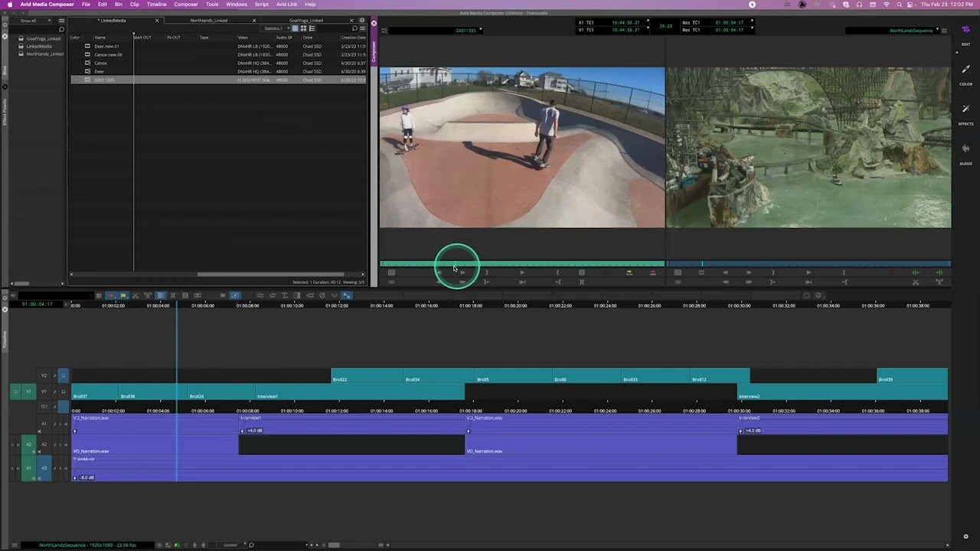The image size is (980, 551).
Task: Open the Clip menu
Action: click(x=134, y=5)
